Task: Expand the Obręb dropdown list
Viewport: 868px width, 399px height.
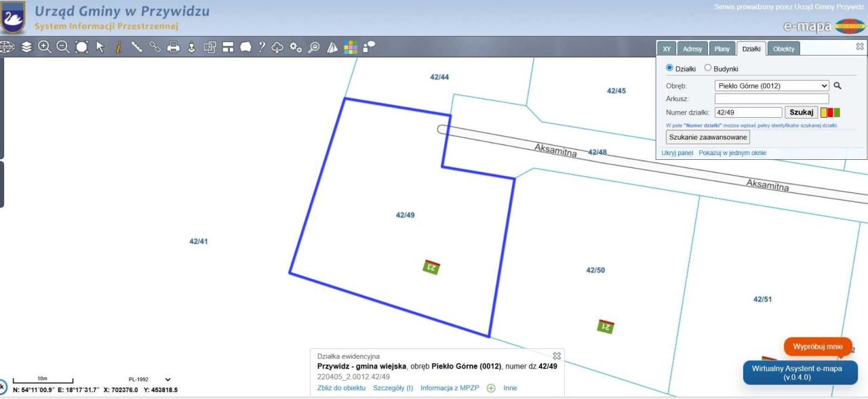Action: [772, 86]
